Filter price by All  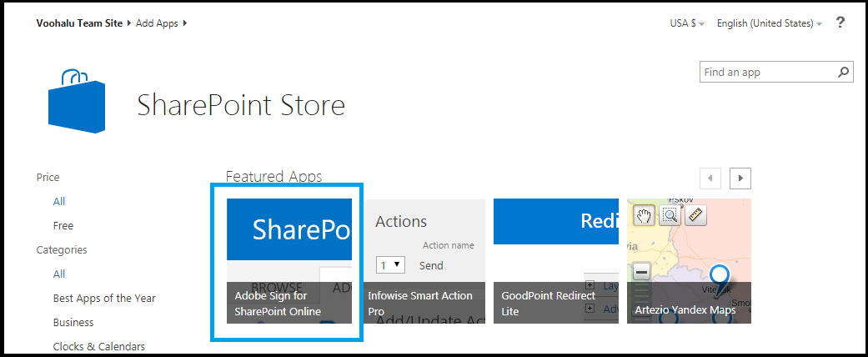(59, 202)
